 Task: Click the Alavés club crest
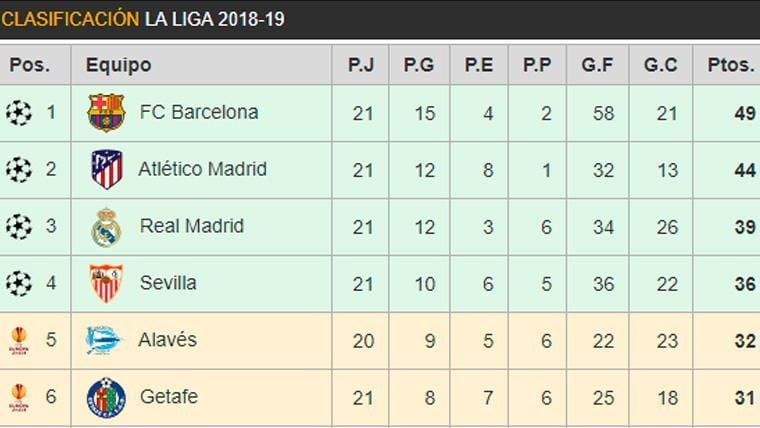click(x=103, y=340)
